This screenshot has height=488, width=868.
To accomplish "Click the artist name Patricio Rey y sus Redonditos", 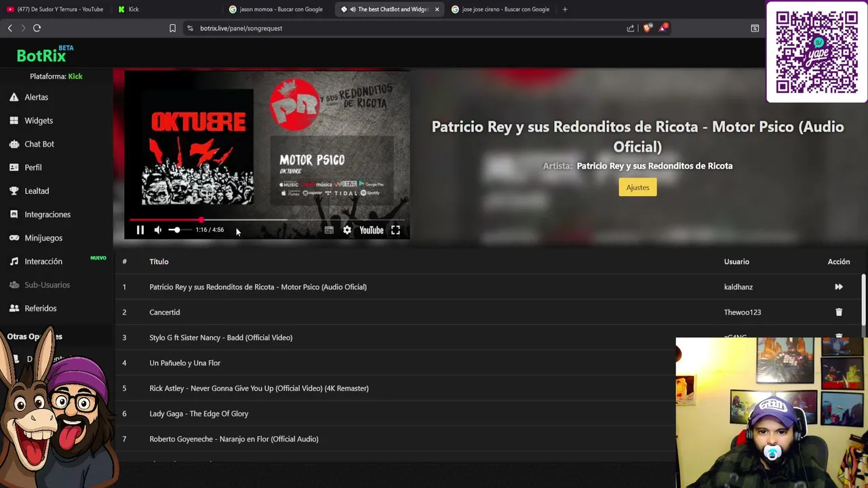I will click(x=654, y=166).
